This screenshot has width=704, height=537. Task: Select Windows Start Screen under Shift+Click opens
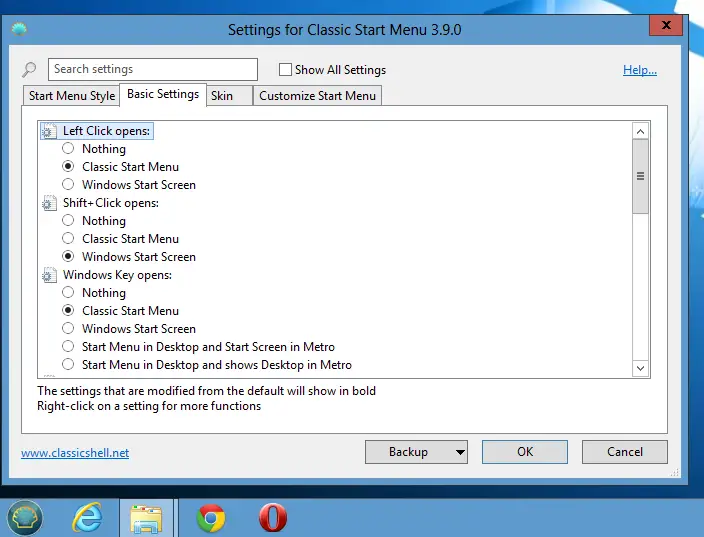(68, 256)
